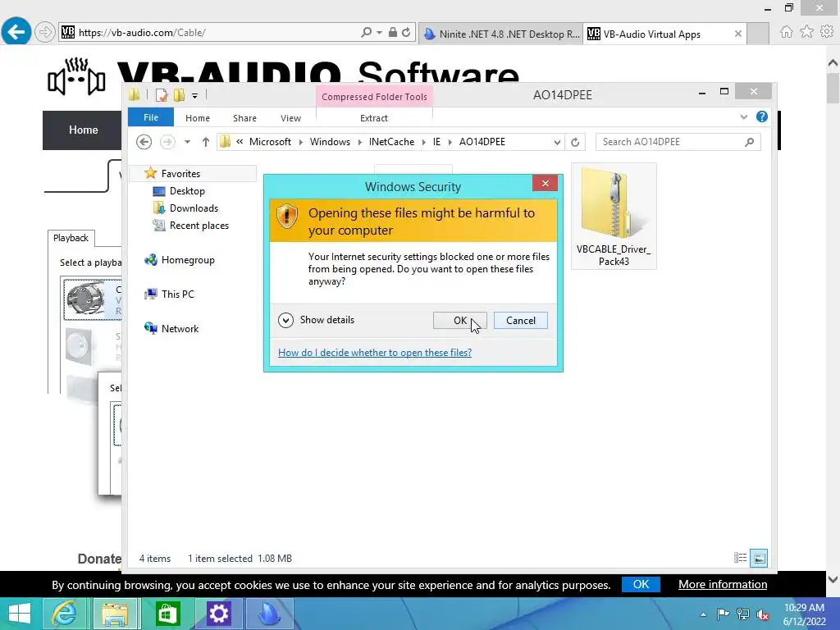840x630 pixels.
Task: Switch to the Ninite .NET browser tab
Action: [x=500, y=34]
